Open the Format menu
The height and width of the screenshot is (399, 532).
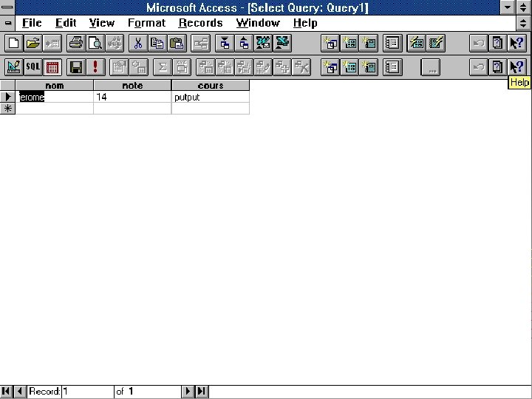pos(146,23)
